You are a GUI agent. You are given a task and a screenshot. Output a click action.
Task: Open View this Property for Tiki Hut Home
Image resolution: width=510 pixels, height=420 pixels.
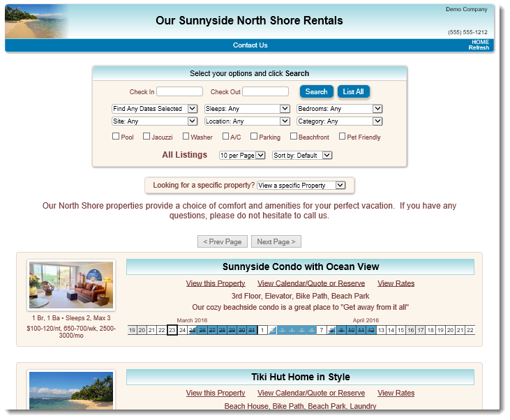(216, 393)
